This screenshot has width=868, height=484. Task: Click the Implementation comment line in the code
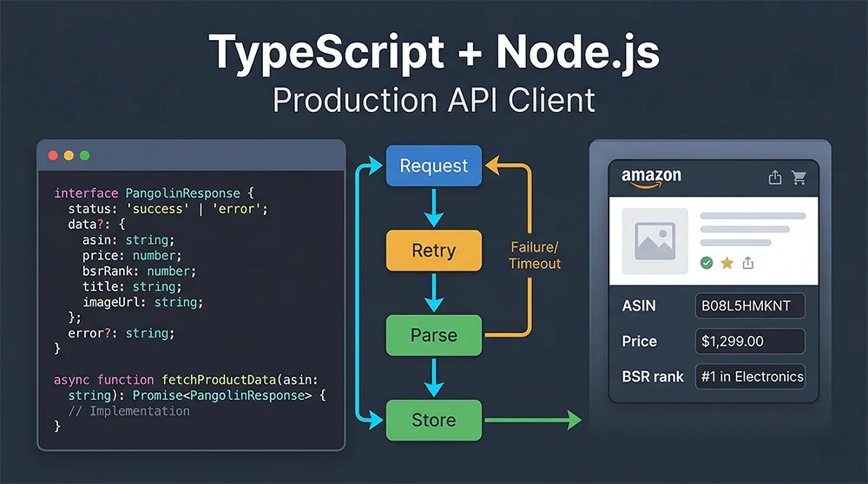(x=128, y=411)
